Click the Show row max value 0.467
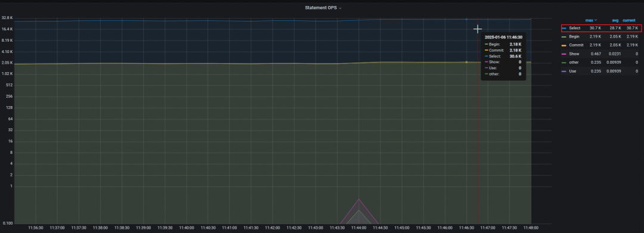Image resolution: width=644 pixels, height=233 pixels. 596,54
